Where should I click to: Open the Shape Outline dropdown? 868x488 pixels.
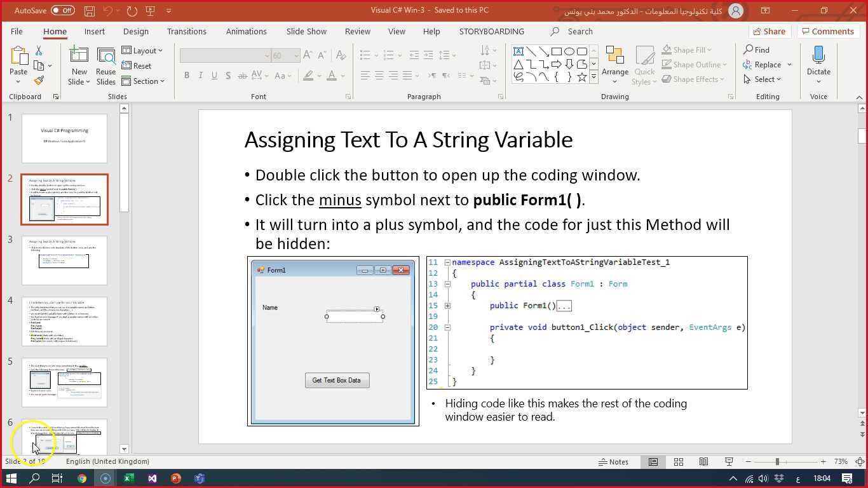695,65
